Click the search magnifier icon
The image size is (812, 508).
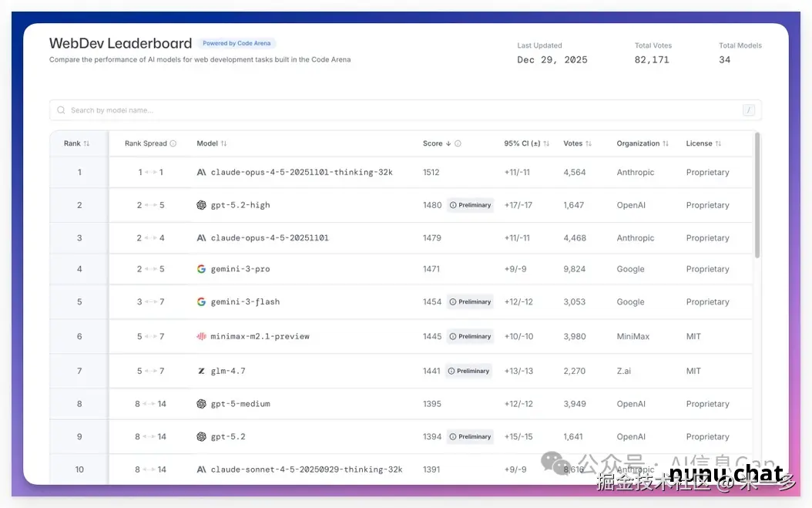[61, 110]
